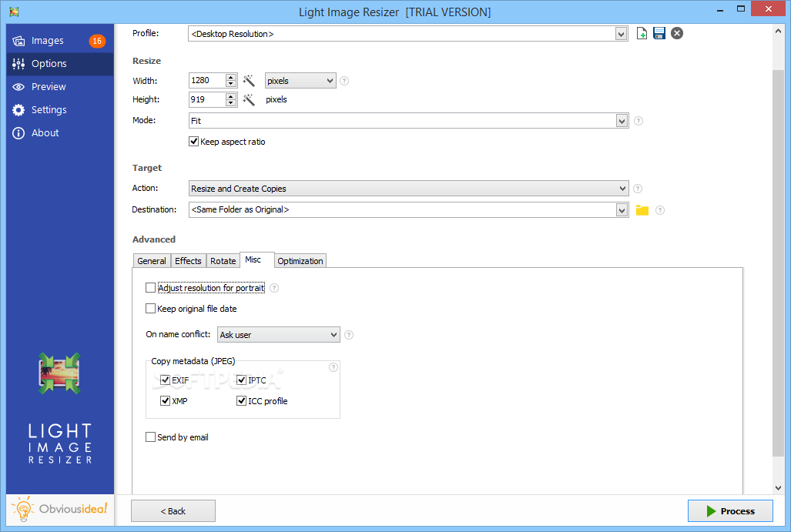Expand the Profile dropdown

point(621,34)
